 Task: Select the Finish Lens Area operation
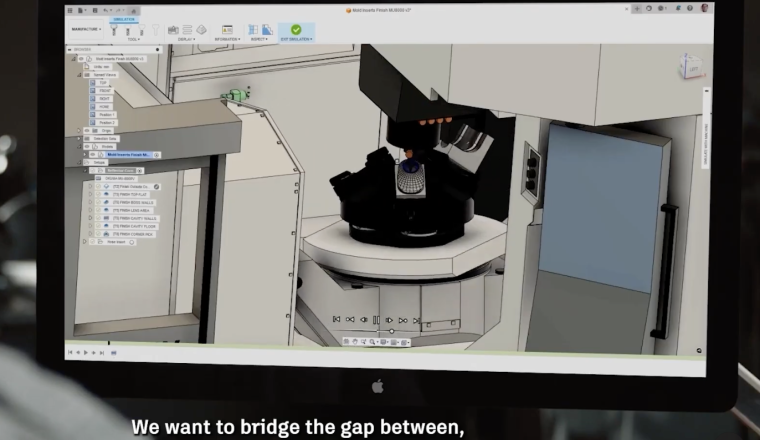point(131,210)
